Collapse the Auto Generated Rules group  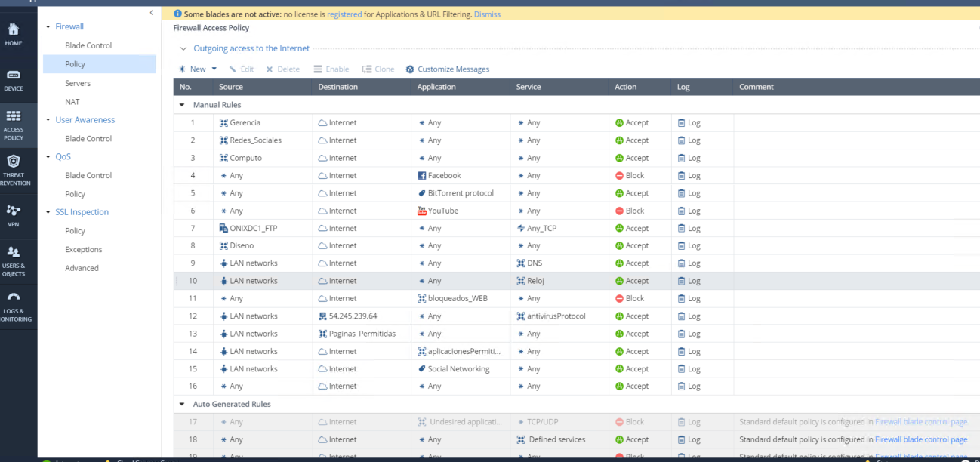click(182, 405)
